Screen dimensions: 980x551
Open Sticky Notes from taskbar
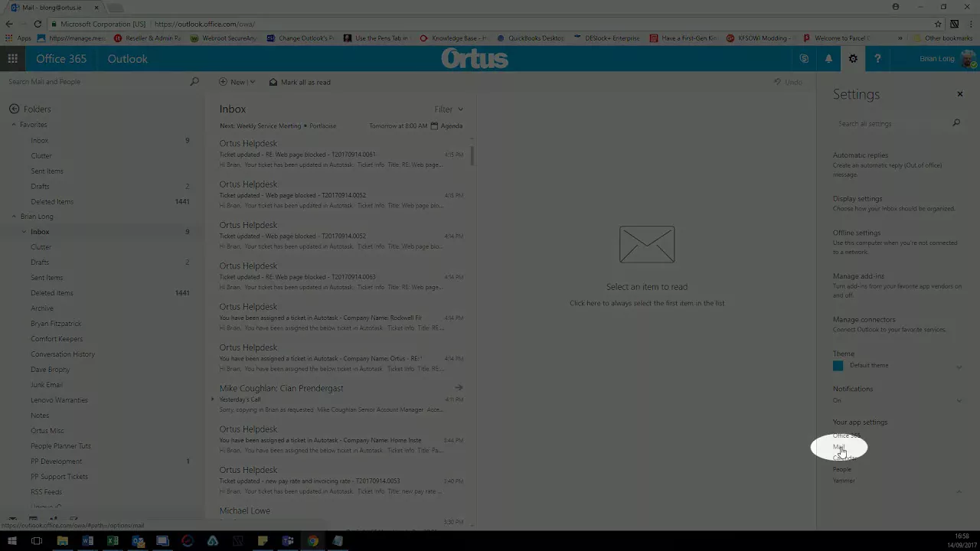pos(263,541)
